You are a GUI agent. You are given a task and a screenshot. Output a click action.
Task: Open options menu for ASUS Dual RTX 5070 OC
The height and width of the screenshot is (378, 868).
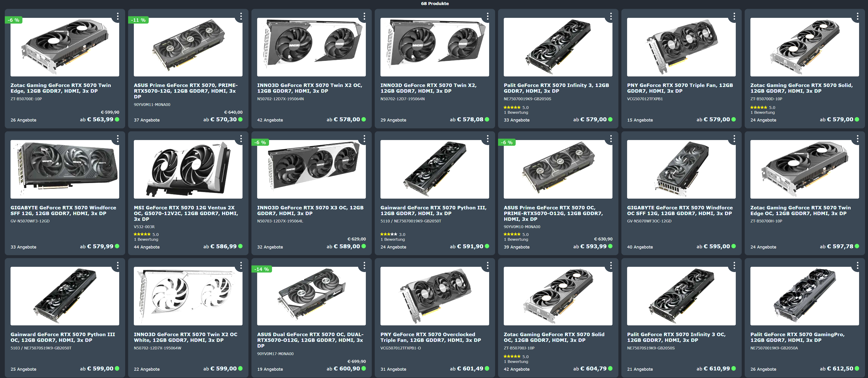(364, 265)
